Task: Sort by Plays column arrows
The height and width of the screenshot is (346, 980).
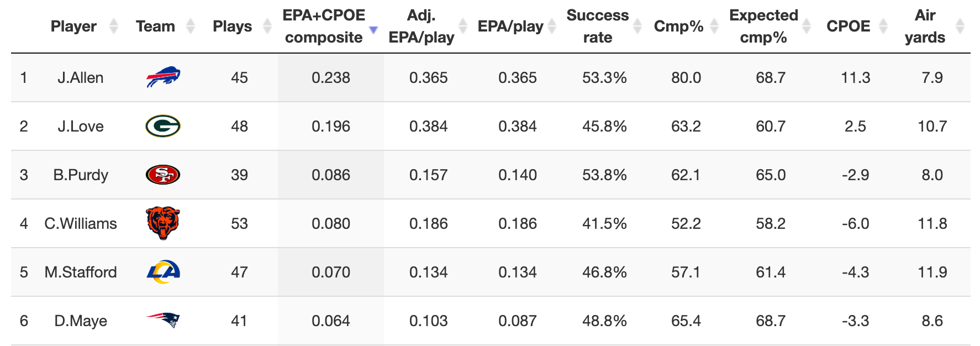Action: pos(267,26)
